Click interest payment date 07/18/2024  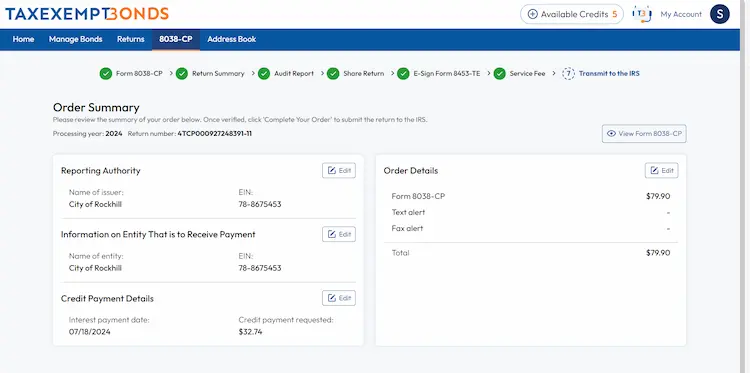(x=89, y=332)
